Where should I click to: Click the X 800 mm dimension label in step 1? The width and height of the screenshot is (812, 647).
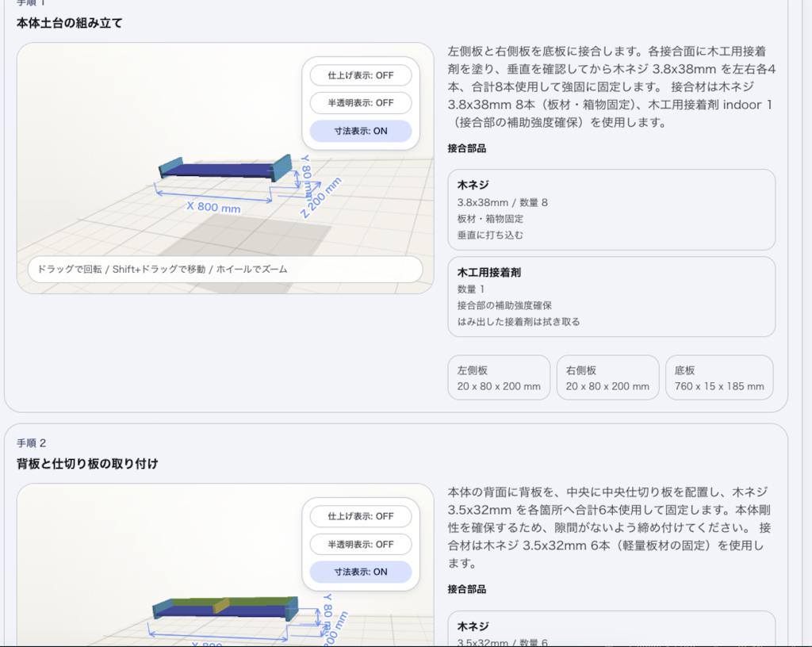click(x=213, y=207)
